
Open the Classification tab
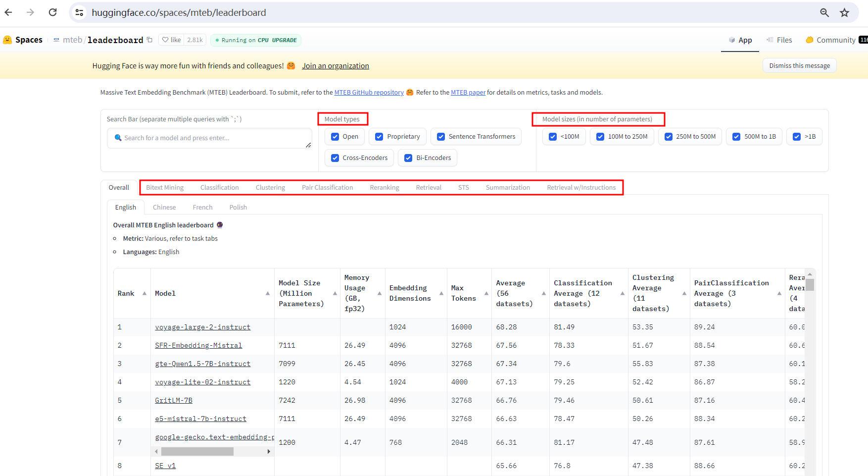click(220, 187)
